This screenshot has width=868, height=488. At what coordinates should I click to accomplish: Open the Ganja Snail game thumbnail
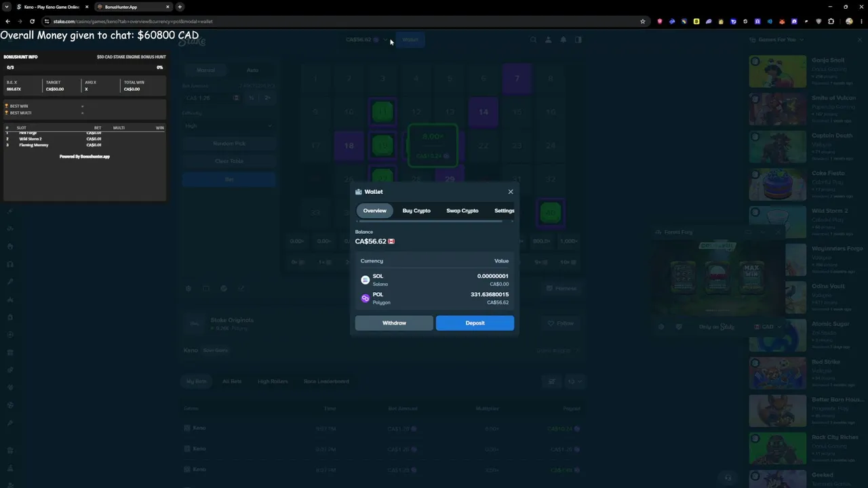778,71
